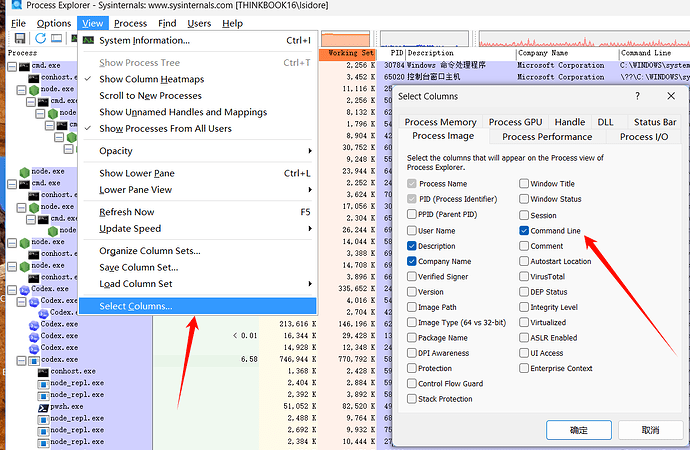The width and height of the screenshot is (690, 450).
Task: Open the Options menu
Action: 54,23
